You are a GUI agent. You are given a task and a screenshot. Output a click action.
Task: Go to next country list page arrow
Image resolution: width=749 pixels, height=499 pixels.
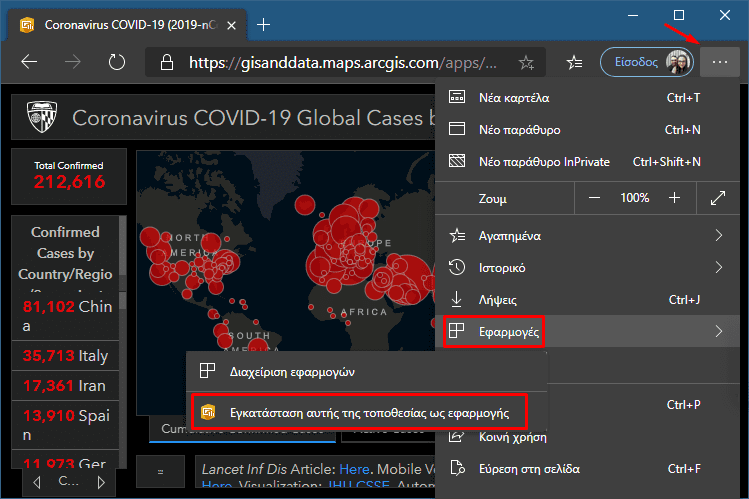pos(101,482)
